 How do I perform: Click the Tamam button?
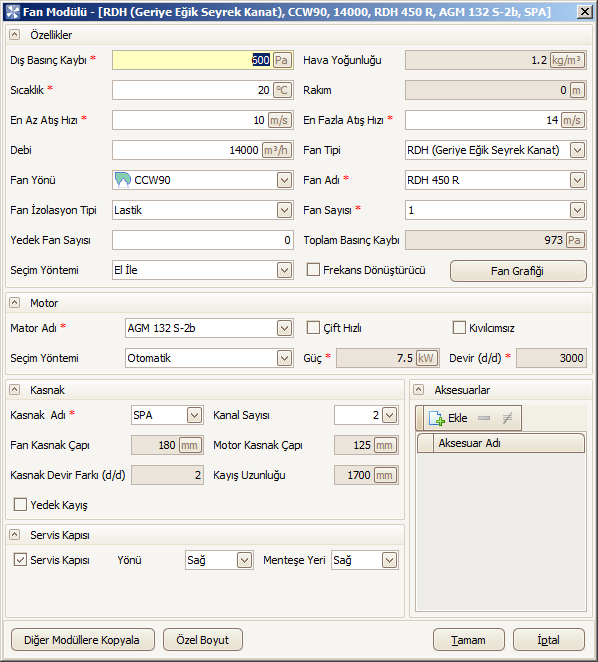[469, 640]
